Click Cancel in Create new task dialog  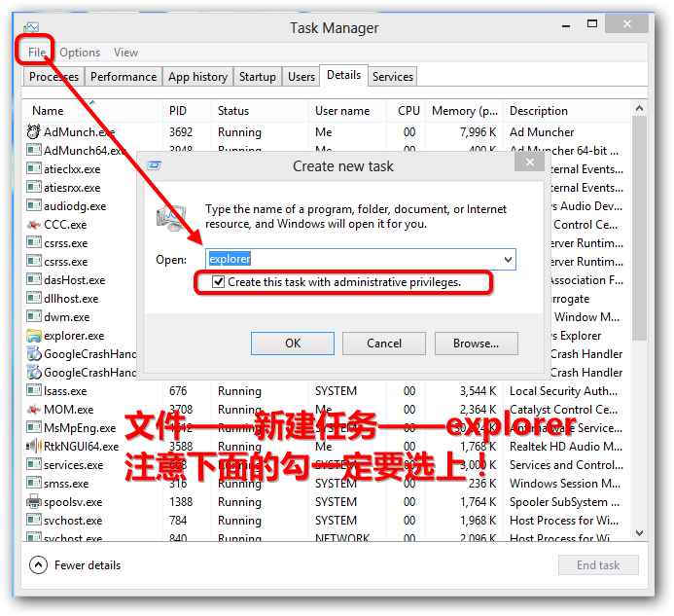coord(384,344)
